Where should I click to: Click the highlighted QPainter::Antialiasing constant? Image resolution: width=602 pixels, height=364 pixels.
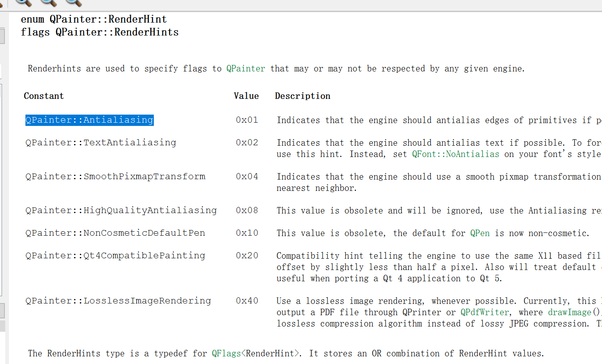coord(89,120)
